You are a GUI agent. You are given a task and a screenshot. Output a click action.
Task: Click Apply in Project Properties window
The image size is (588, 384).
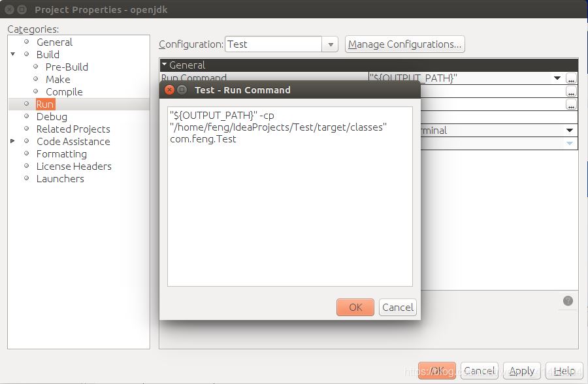521,370
